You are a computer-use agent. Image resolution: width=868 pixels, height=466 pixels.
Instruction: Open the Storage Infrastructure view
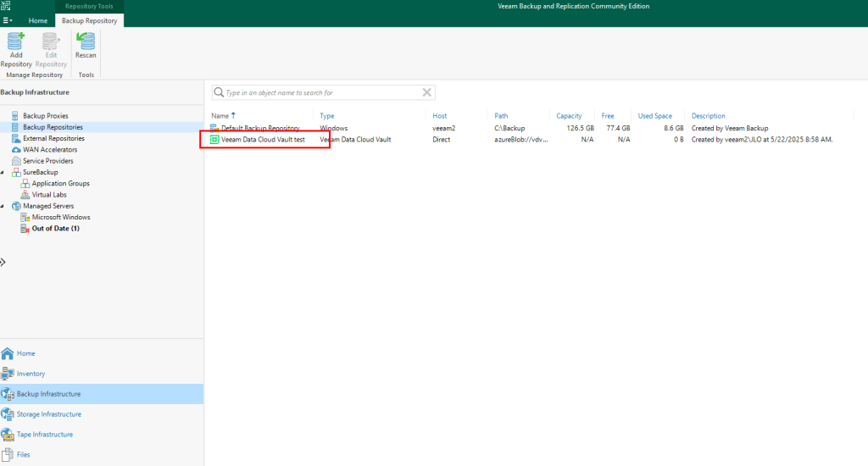pyautogui.click(x=48, y=414)
